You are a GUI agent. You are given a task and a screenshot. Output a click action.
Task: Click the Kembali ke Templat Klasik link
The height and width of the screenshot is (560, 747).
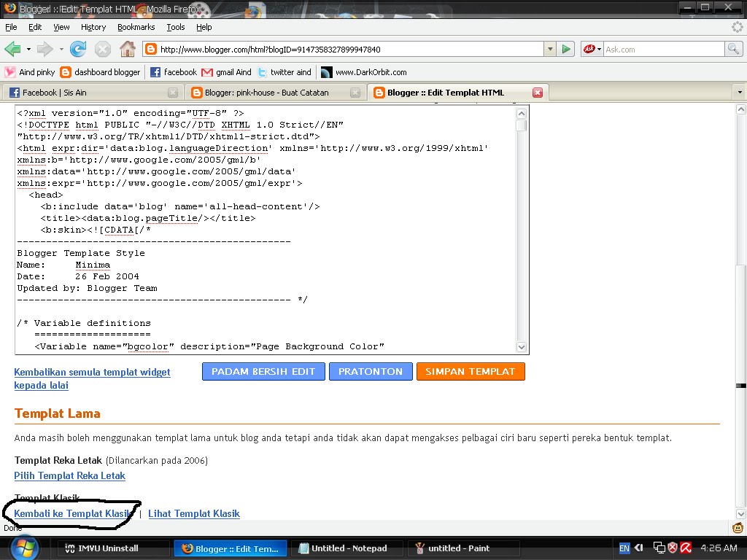tap(72, 513)
